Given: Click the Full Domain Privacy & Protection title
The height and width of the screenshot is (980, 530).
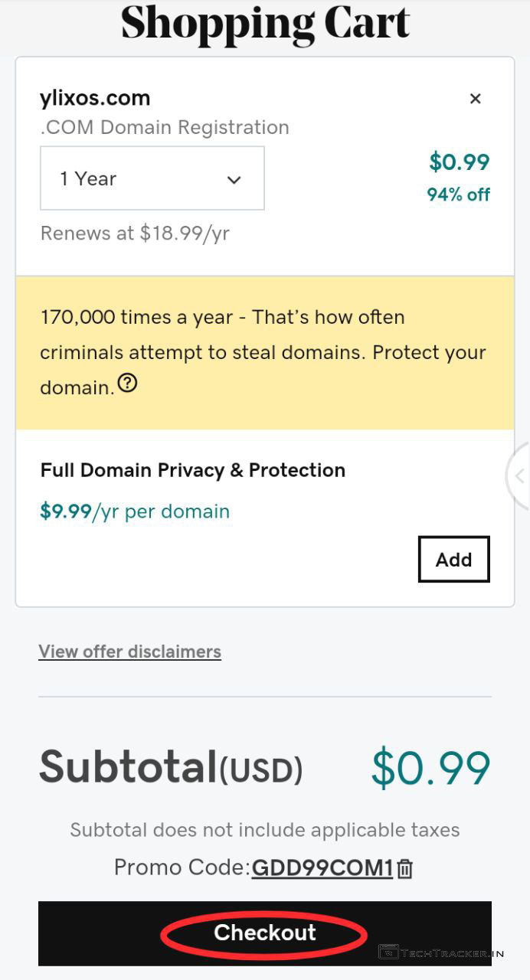Looking at the screenshot, I should point(192,470).
